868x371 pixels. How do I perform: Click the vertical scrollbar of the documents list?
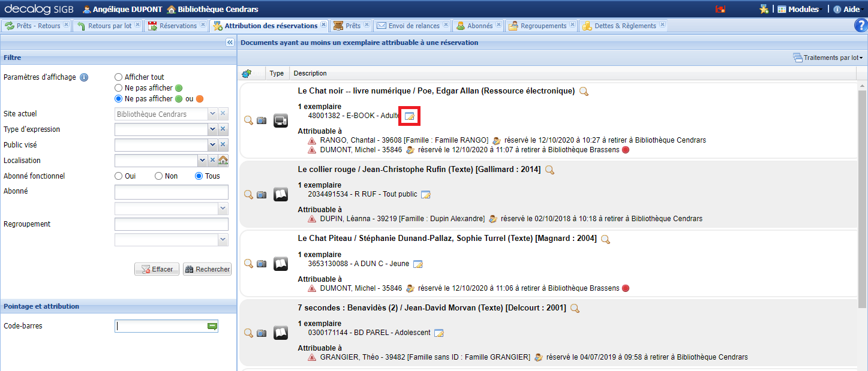tap(862, 198)
